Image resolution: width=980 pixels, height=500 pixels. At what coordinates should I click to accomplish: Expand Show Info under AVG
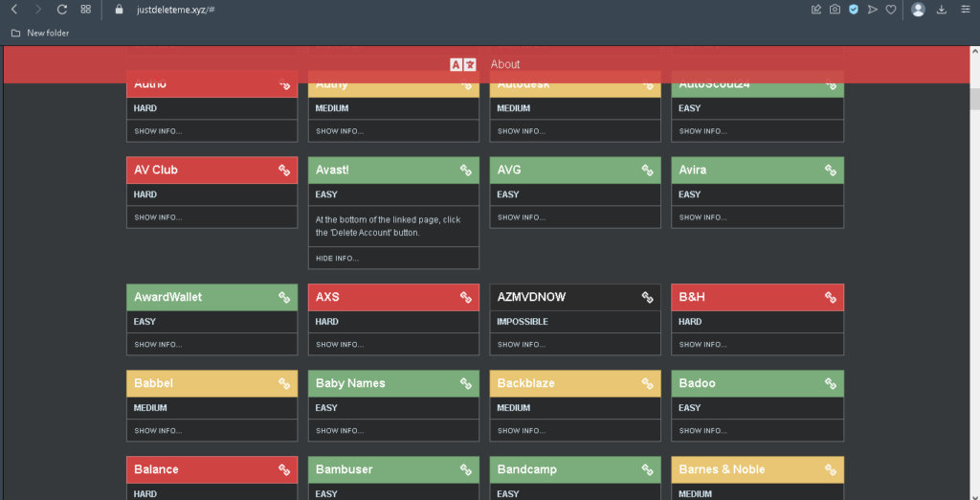(522, 217)
